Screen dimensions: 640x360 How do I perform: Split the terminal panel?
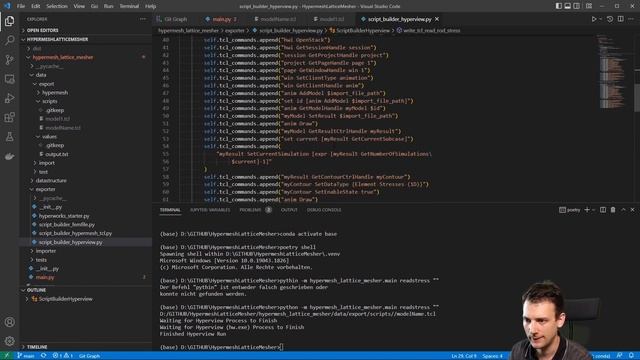603,210
